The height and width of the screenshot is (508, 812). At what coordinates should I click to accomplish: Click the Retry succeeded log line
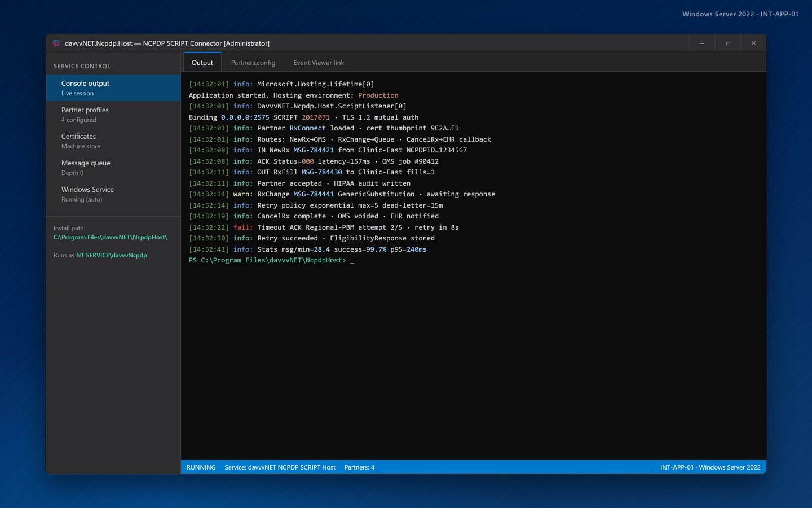coord(312,238)
